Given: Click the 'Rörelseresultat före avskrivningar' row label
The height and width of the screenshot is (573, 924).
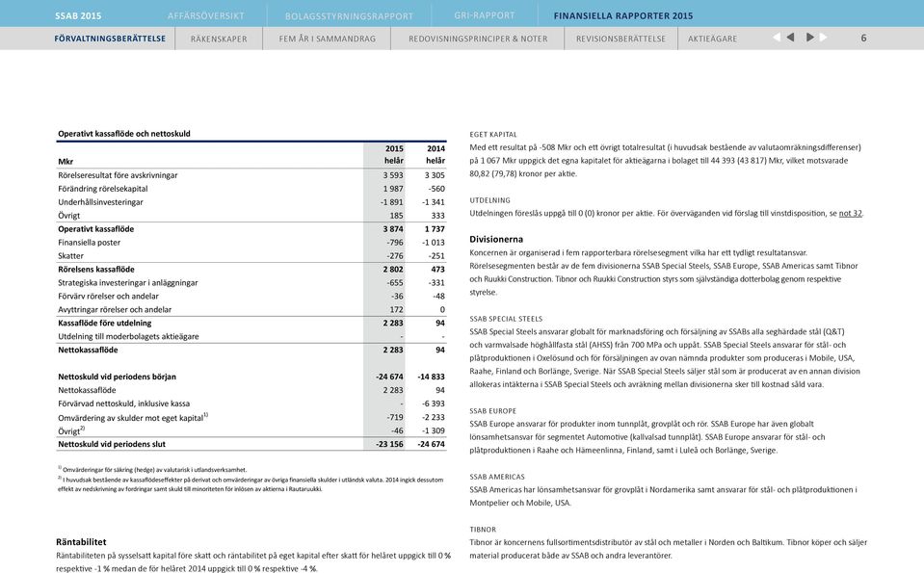Looking at the screenshot, I should [118, 175].
